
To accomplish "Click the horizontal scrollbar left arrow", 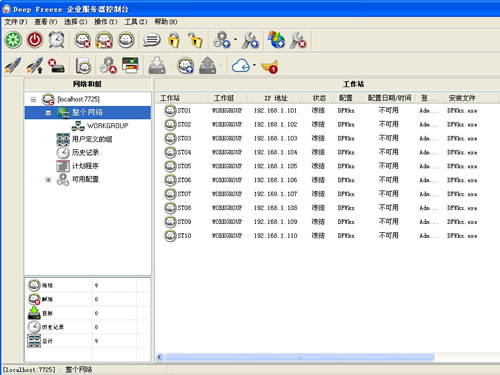I will tap(160, 357).
